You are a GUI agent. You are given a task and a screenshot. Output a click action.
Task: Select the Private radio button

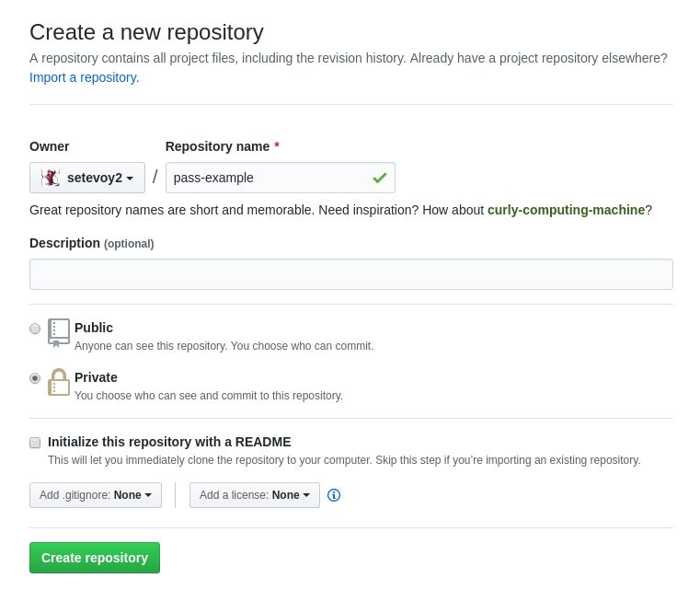pos(35,378)
